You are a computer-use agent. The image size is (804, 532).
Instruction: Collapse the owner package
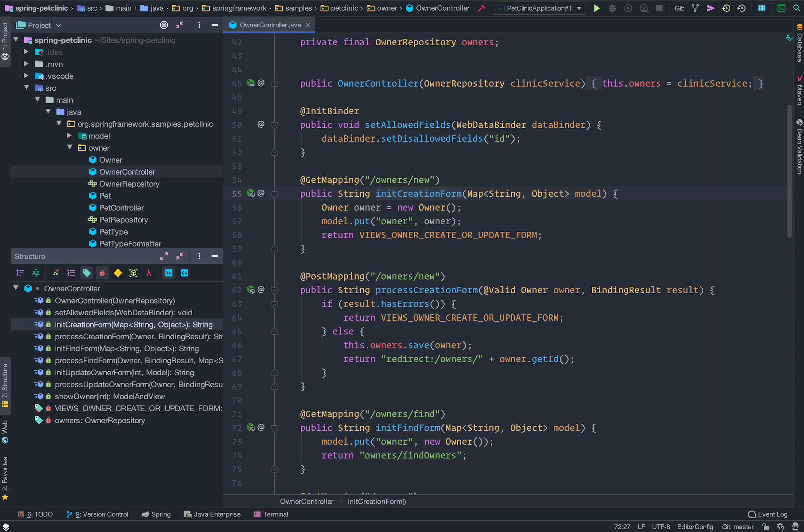pos(70,147)
